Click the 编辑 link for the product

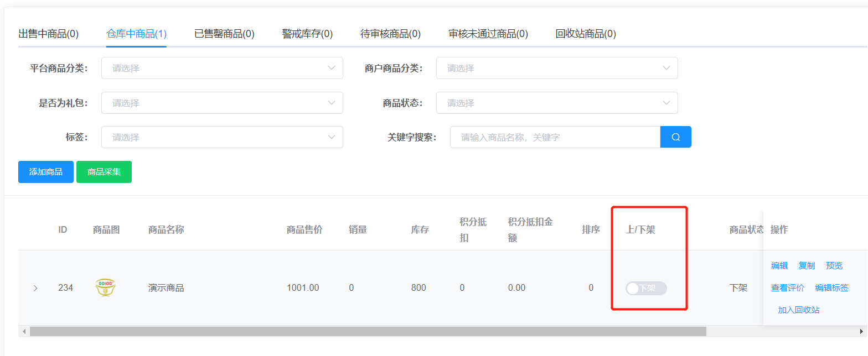779,265
